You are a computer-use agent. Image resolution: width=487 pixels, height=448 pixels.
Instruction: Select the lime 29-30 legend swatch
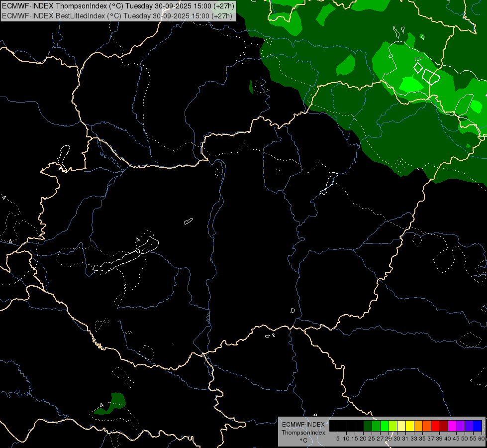(x=393, y=426)
